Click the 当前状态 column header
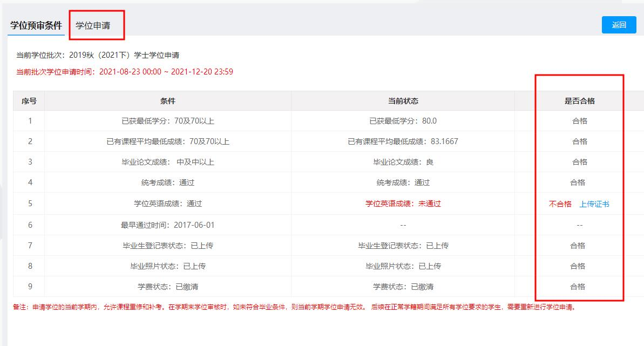644x346 pixels. [403, 101]
